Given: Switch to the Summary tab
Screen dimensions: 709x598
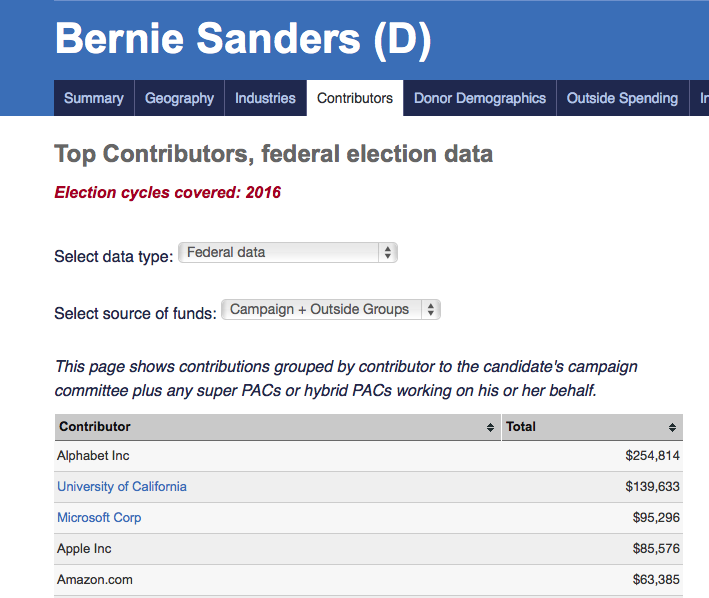Looking at the screenshot, I should tap(94, 98).
